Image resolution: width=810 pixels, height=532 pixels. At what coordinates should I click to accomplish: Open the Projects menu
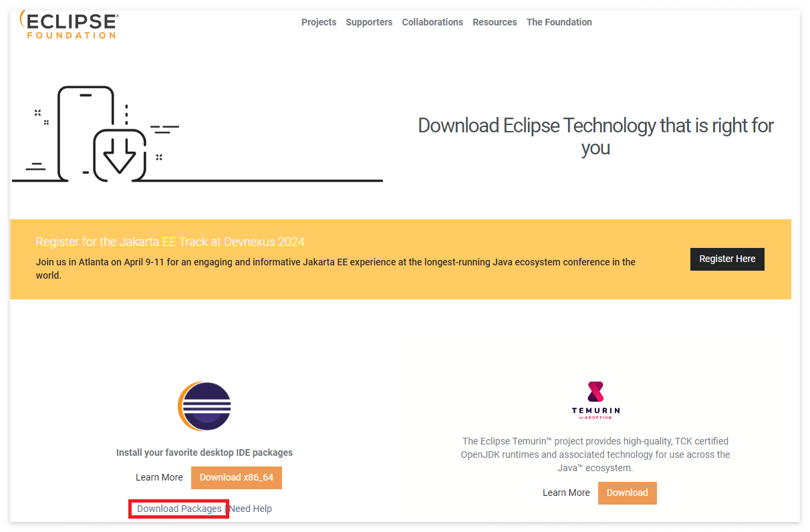click(319, 22)
